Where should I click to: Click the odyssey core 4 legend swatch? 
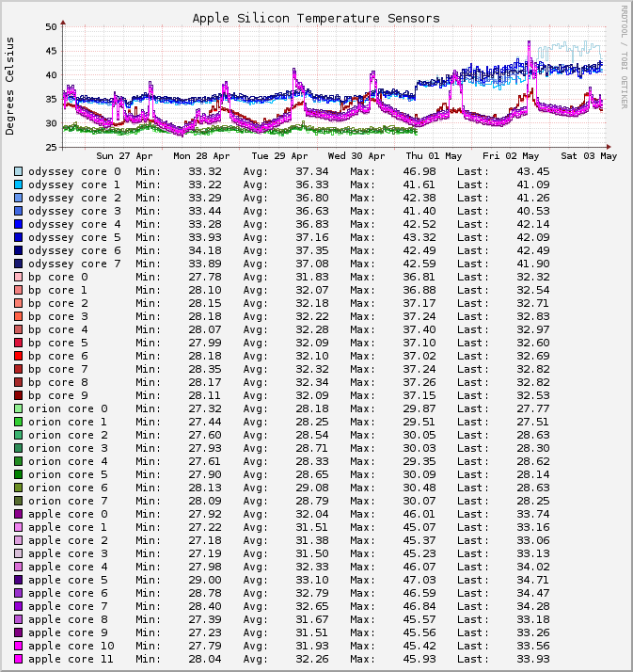[19, 224]
